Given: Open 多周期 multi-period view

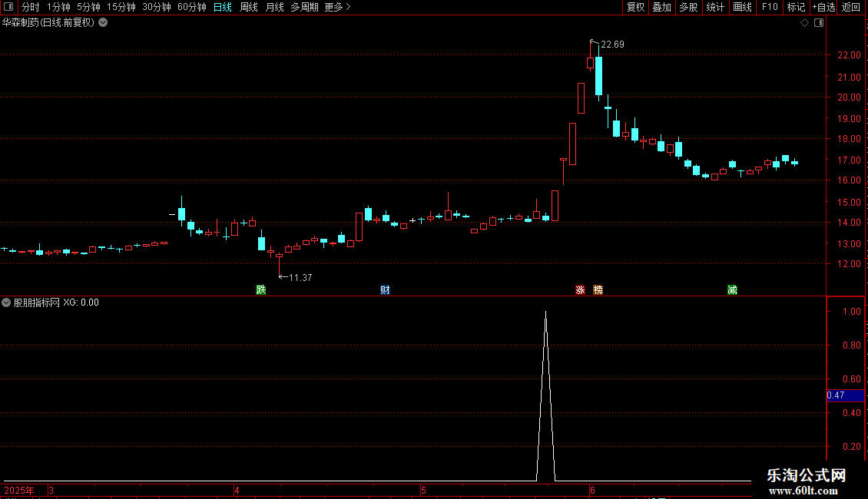Looking at the screenshot, I should (304, 7).
